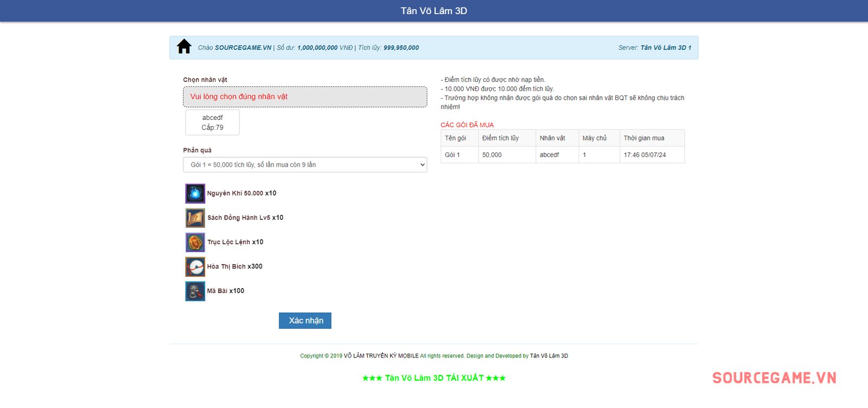Click the Nguyên Khí 50.000 x10 label

(x=241, y=193)
